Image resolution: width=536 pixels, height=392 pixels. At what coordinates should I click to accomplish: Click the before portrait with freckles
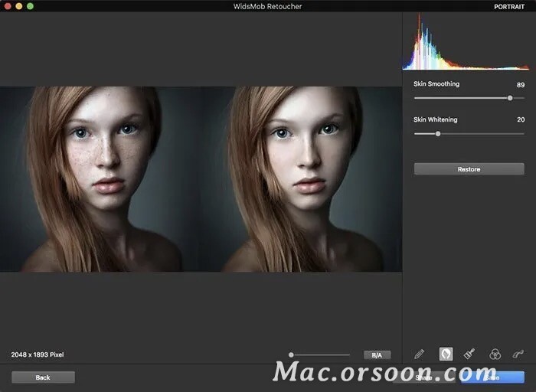[x=101, y=179]
